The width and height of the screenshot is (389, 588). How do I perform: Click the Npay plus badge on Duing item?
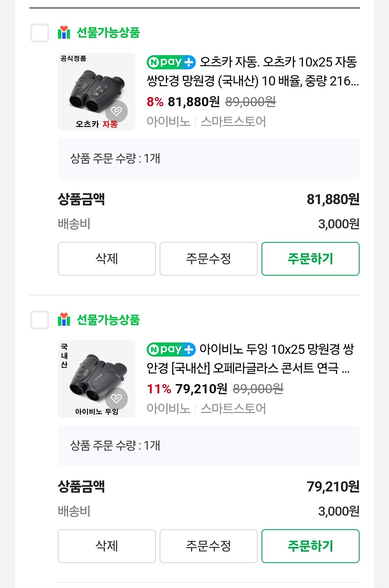pos(171,349)
